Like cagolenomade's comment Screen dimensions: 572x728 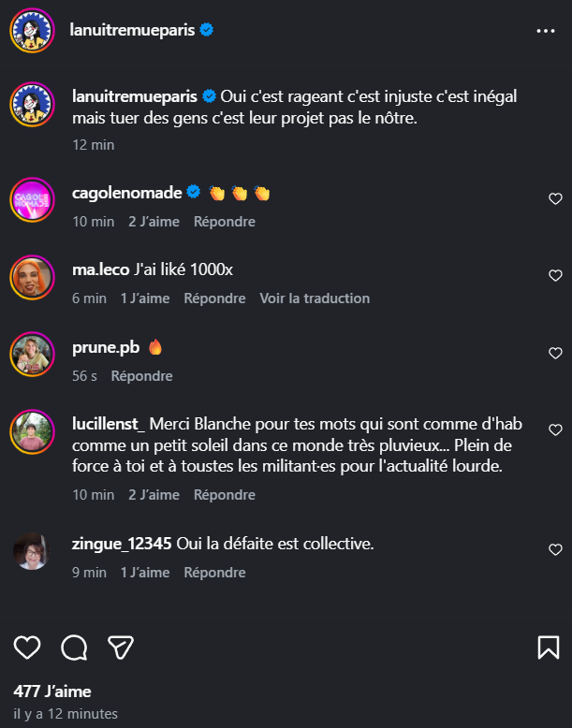[x=555, y=198]
